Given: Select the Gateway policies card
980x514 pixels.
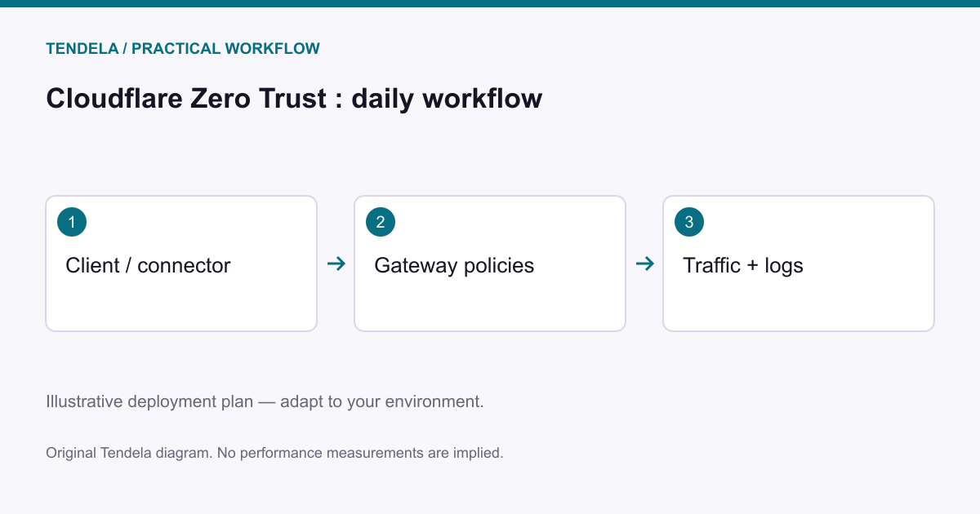Looking at the screenshot, I should (x=490, y=264).
